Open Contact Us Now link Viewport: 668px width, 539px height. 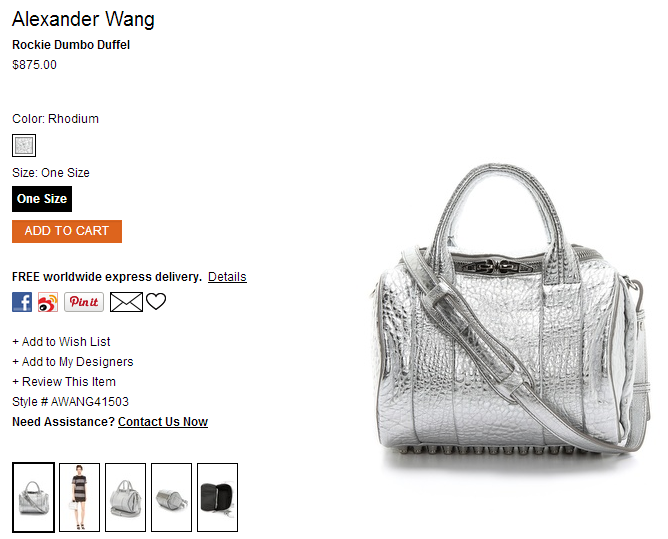(x=163, y=422)
